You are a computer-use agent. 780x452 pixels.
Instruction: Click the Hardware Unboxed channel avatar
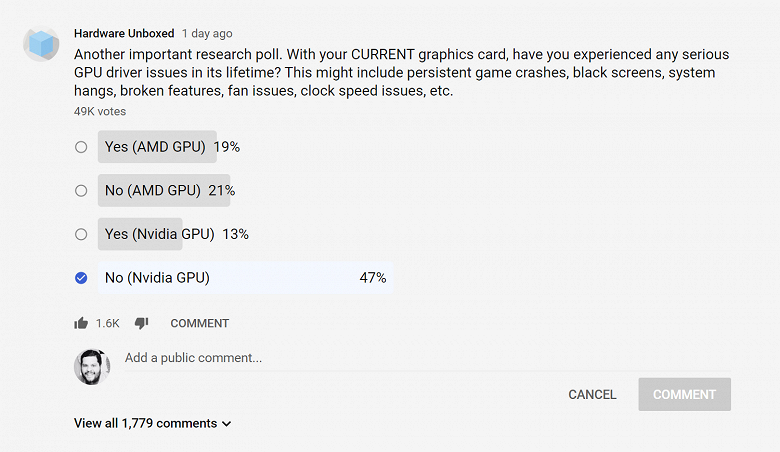click(x=42, y=43)
